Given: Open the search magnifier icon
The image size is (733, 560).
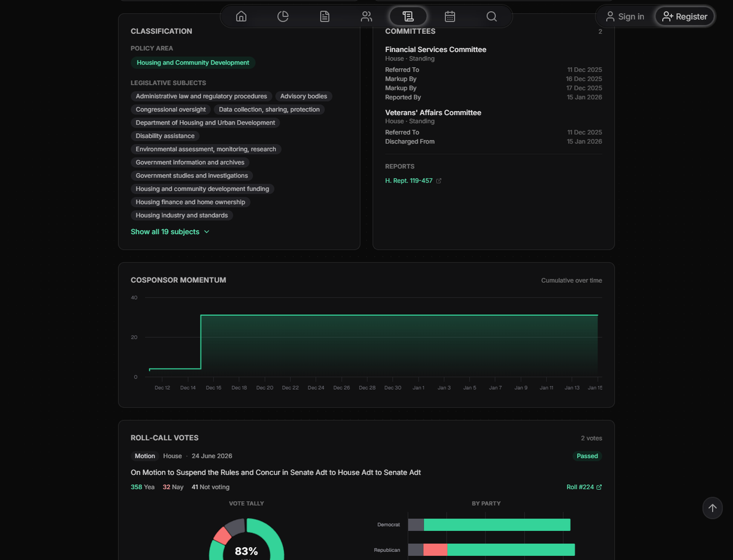Looking at the screenshot, I should 492,16.
